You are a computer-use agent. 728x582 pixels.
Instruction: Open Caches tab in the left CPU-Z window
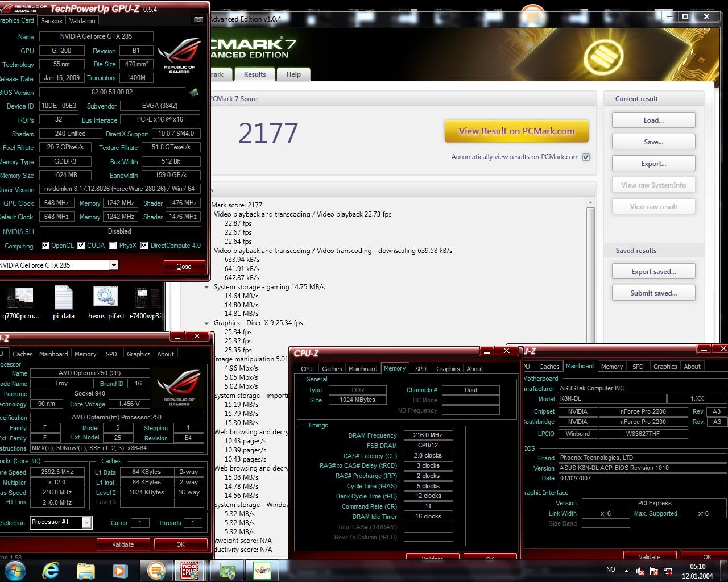click(x=23, y=354)
